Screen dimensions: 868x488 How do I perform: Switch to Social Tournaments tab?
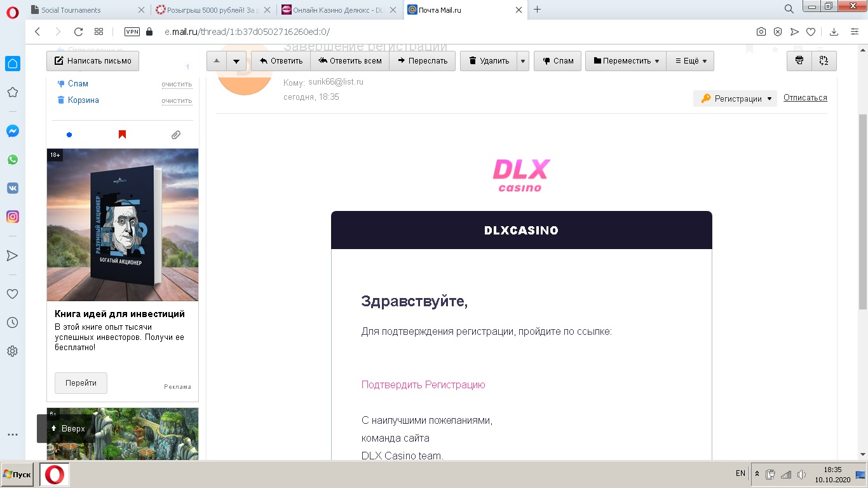79,10
